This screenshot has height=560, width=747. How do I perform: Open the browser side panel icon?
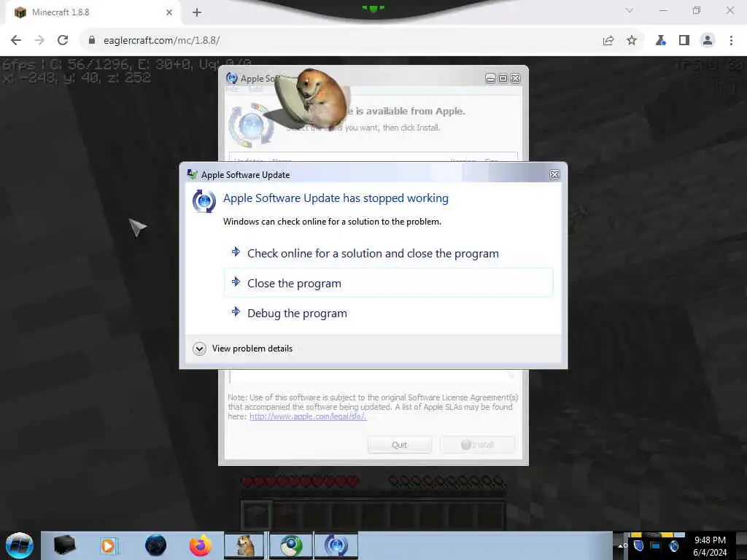point(684,41)
